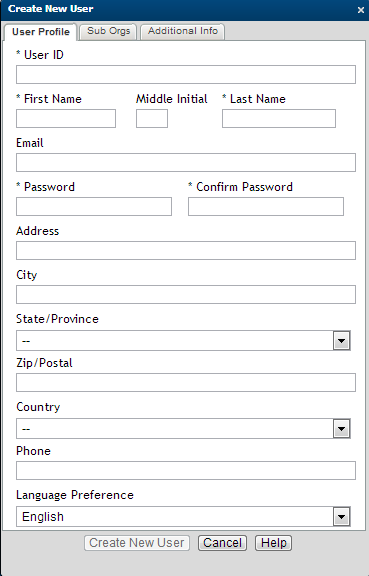Select the Last Name input field
The image size is (369, 576).
coord(279,118)
